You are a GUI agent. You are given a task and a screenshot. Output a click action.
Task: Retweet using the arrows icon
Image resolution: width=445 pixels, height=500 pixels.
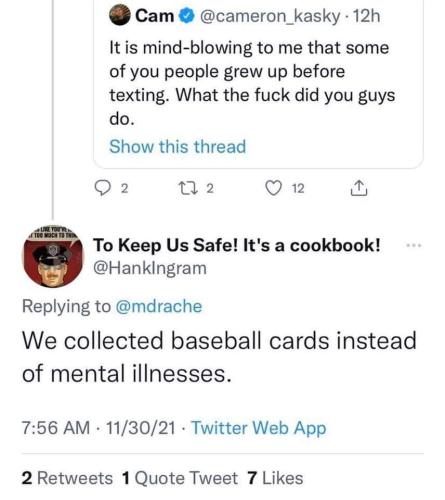(189, 188)
